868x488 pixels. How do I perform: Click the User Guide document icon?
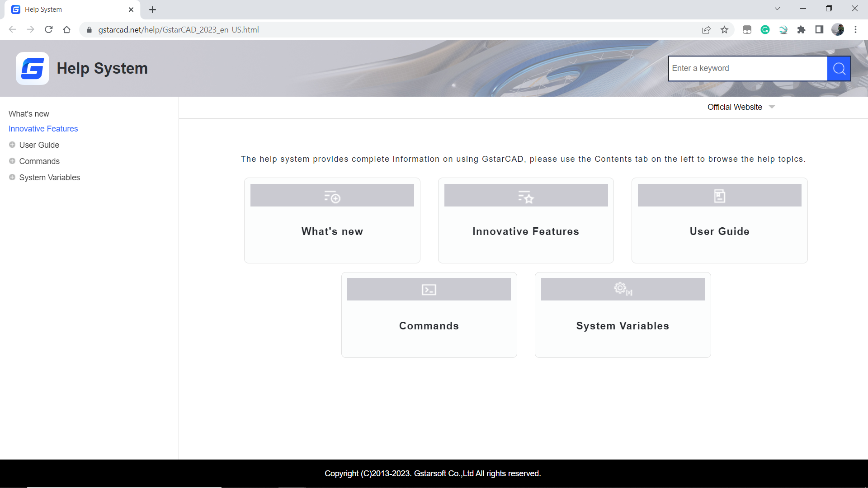tap(719, 196)
